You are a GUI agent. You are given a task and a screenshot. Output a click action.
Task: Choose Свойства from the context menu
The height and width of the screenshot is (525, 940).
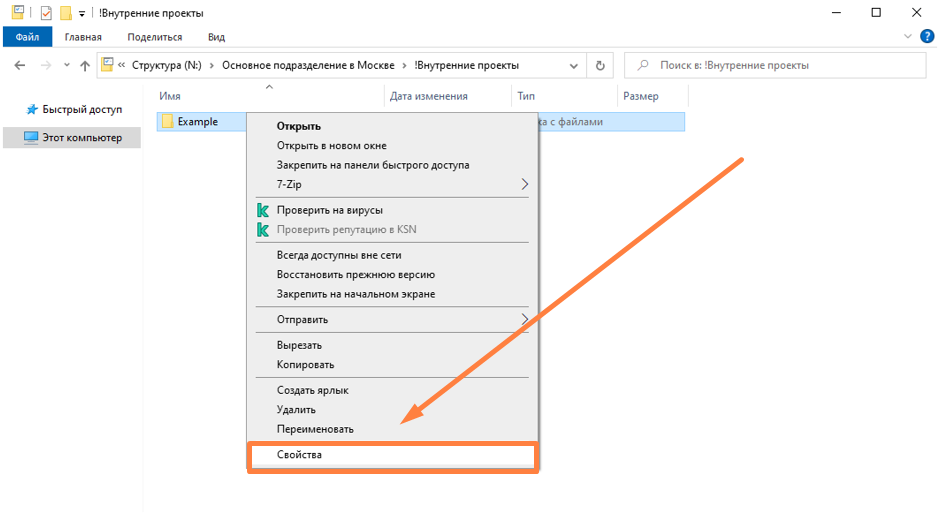click(x=300, y=455)
